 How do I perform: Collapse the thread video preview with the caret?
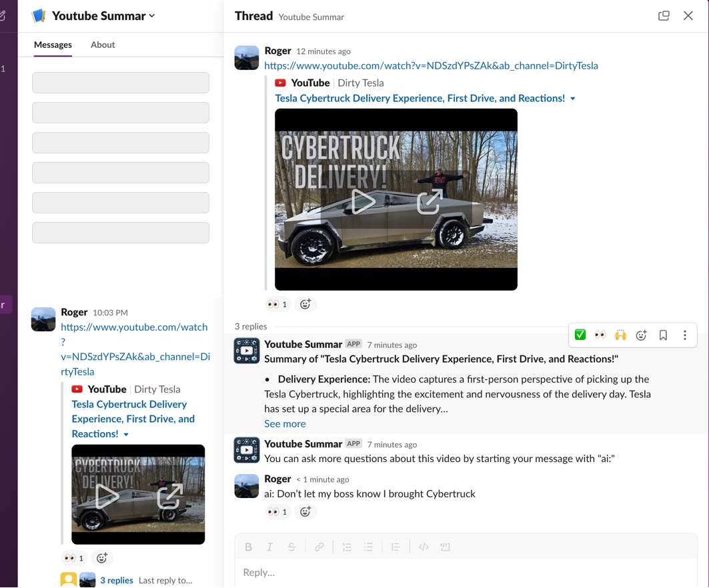point(572,99)
